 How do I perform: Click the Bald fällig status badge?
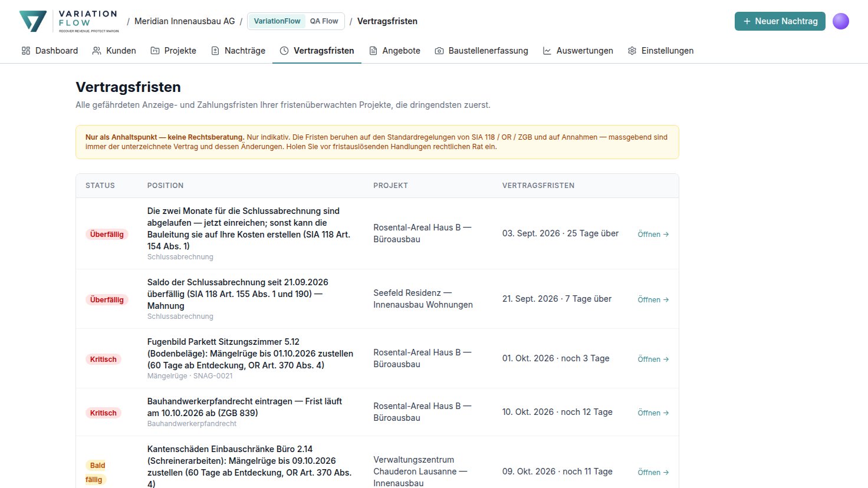point(96,472)
